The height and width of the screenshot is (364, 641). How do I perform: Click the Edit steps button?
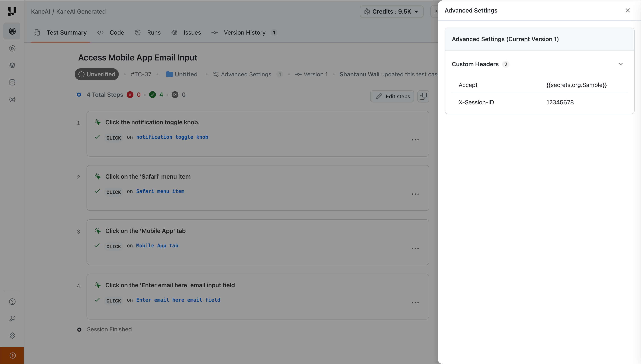392,96
